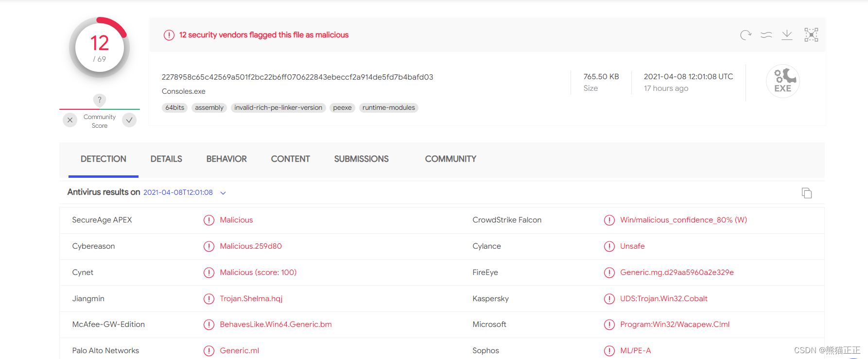Open the COMMUNITY tab

click(451, 159)
